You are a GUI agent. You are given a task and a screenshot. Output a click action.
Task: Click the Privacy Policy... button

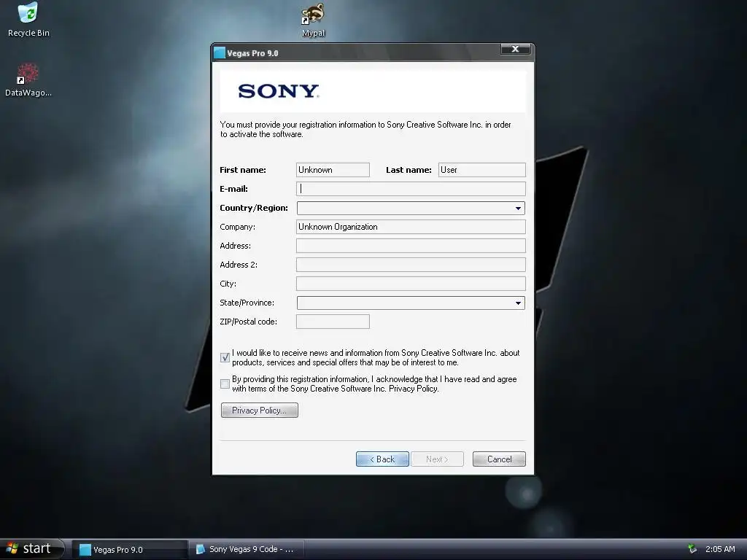point(259,410)
